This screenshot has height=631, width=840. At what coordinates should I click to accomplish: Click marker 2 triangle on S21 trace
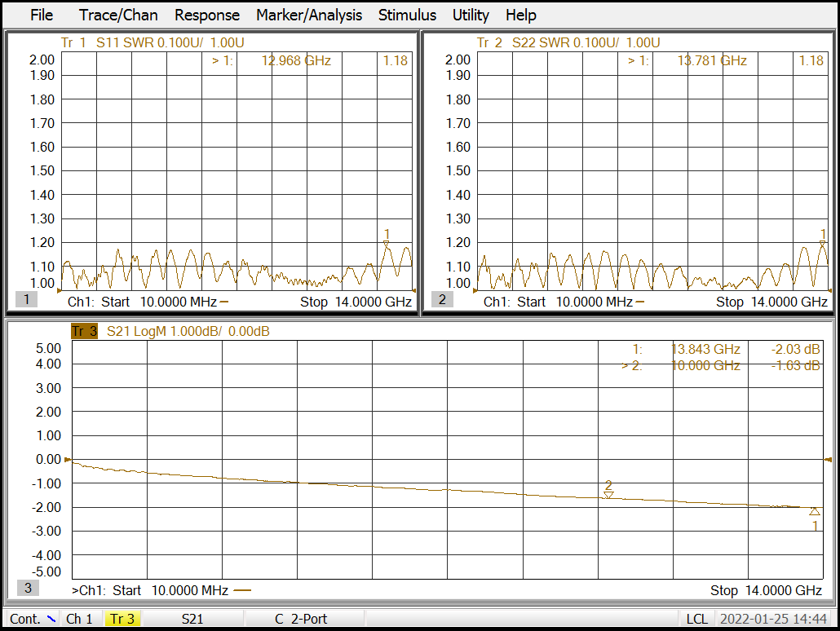(608, 494)
